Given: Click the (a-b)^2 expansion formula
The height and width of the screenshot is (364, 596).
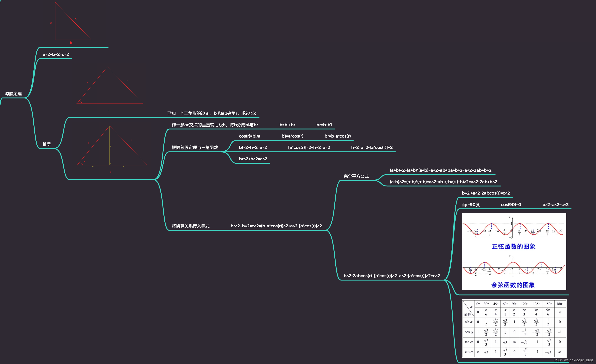Looking at the screenshot, I should tap(443, 182).
